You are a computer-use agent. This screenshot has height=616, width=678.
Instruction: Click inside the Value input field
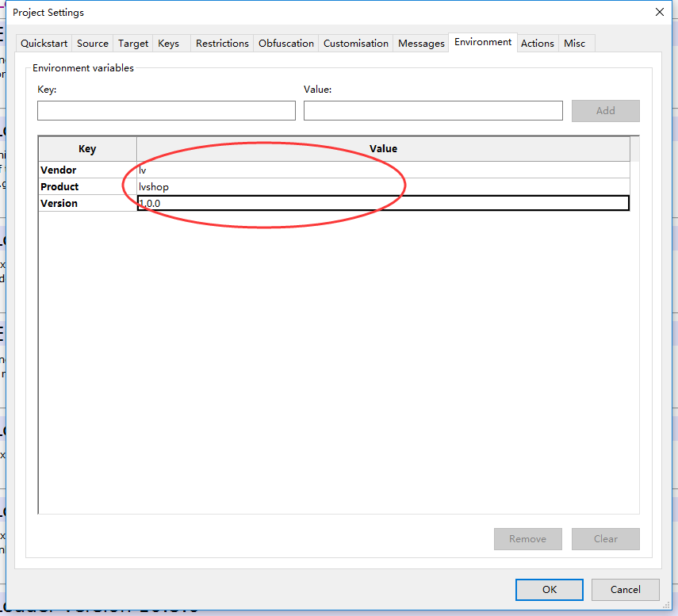point(433,110)
